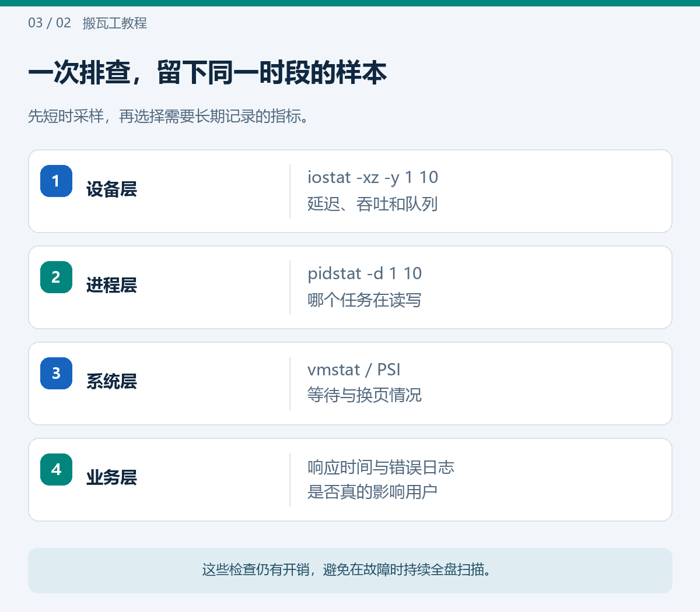
Task: Click the text 延迟、吞吐和队列
Action: pos(373,204)
